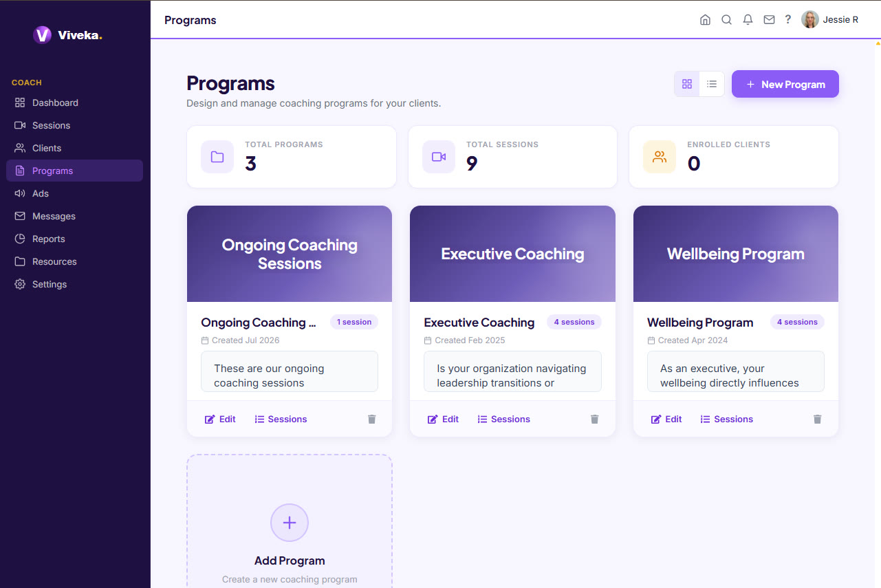
Task: Click the Viveka logo icon
Action: (43, 35)
